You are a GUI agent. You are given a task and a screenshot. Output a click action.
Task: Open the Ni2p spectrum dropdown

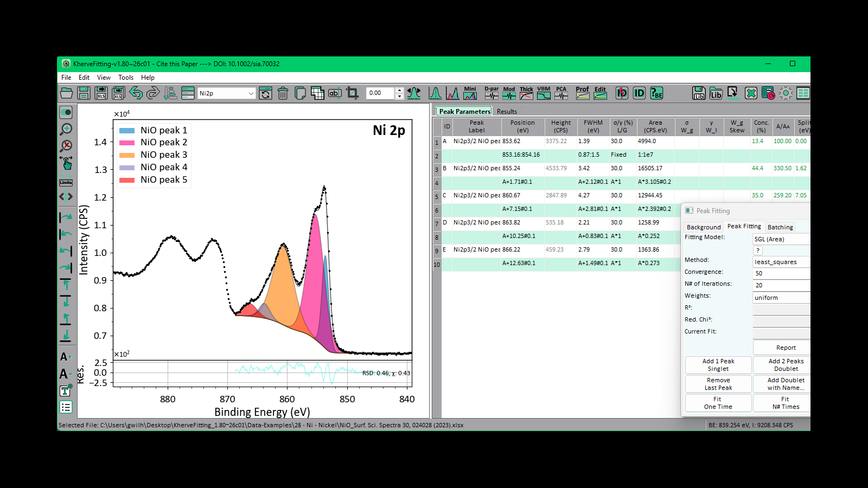[226, 93]
